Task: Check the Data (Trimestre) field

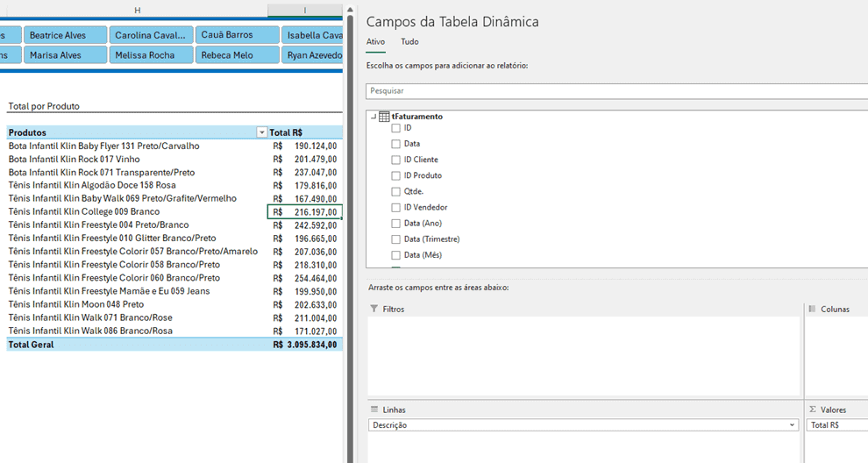Action: click(395, 239)
